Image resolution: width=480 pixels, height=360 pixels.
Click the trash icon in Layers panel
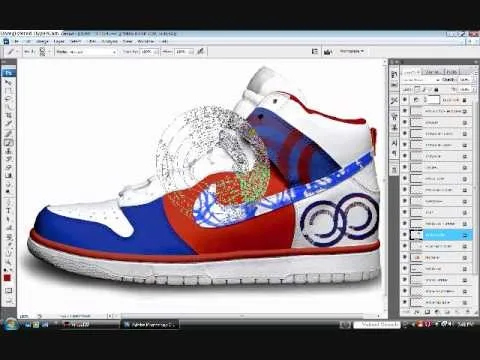[468, 312]
